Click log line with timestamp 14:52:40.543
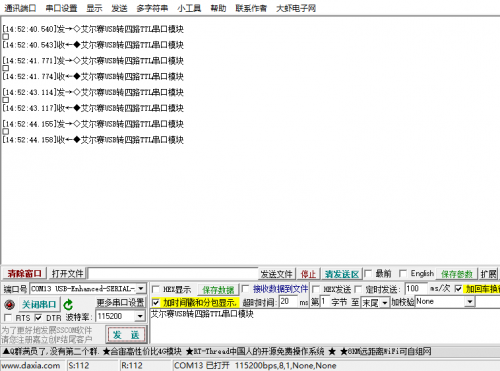The height and width of the screenshot is (371, 500). pos(93,45)
